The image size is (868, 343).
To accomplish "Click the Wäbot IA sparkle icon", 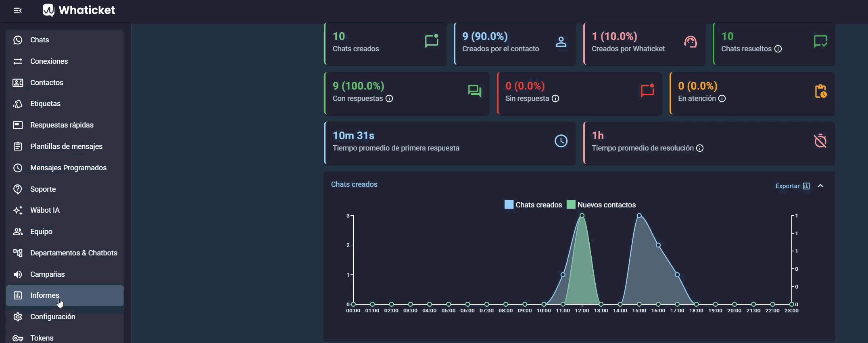I will tap(18, 210).
